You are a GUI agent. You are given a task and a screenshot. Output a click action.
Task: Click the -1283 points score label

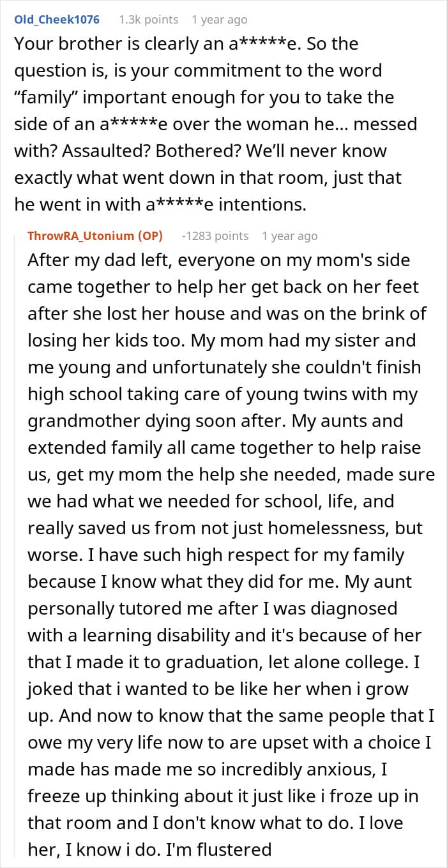(x=215, y=236)
